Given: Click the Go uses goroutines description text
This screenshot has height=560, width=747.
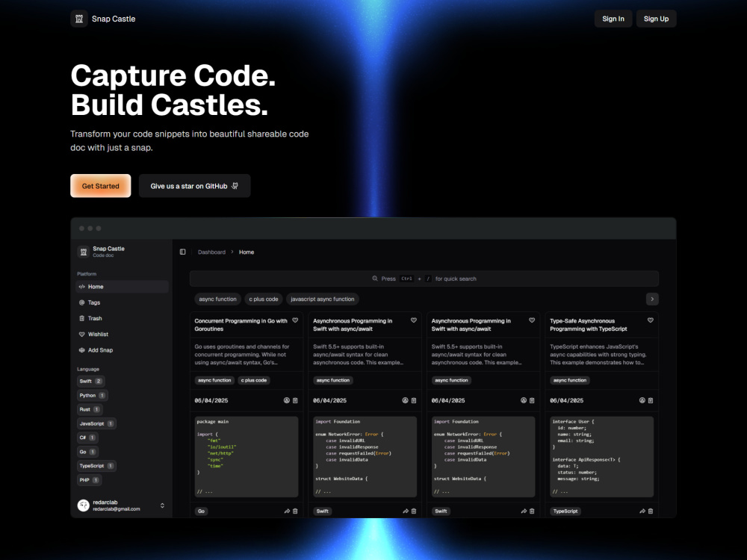Looking at the screenshot, I should [242, 354].
